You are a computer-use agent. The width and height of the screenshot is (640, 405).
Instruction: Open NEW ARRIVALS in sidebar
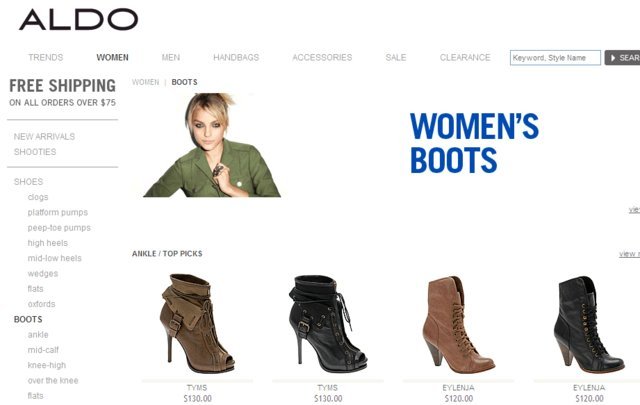click(44, 136)
